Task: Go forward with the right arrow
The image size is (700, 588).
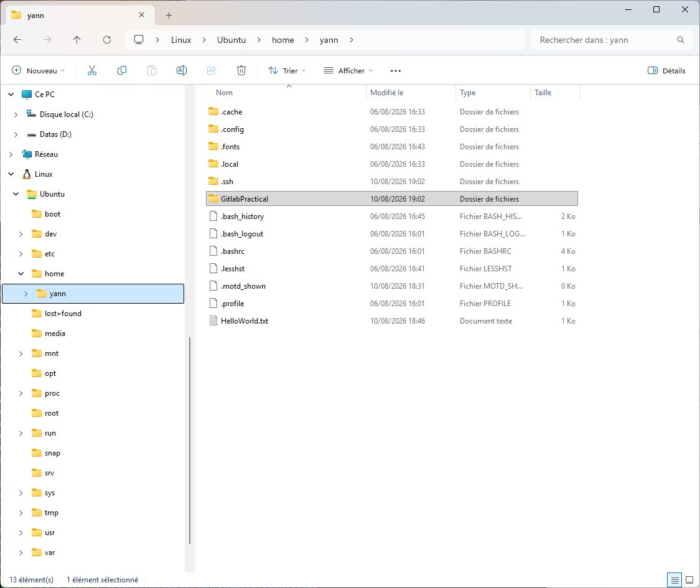Action: point(47,40)
